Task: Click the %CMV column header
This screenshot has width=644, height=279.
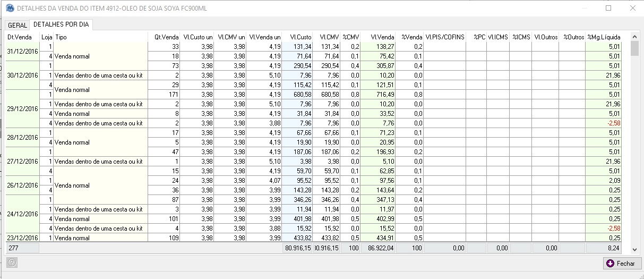Action: [350, 37]
